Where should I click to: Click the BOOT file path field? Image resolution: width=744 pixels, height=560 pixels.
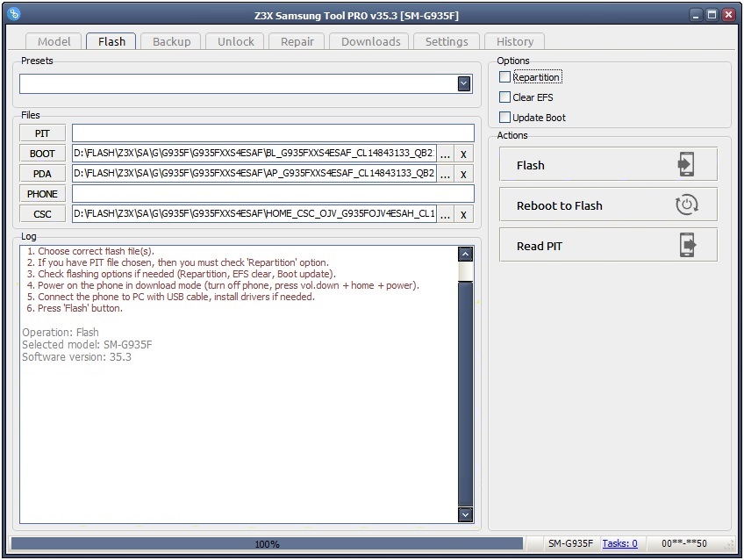[254, 154]
